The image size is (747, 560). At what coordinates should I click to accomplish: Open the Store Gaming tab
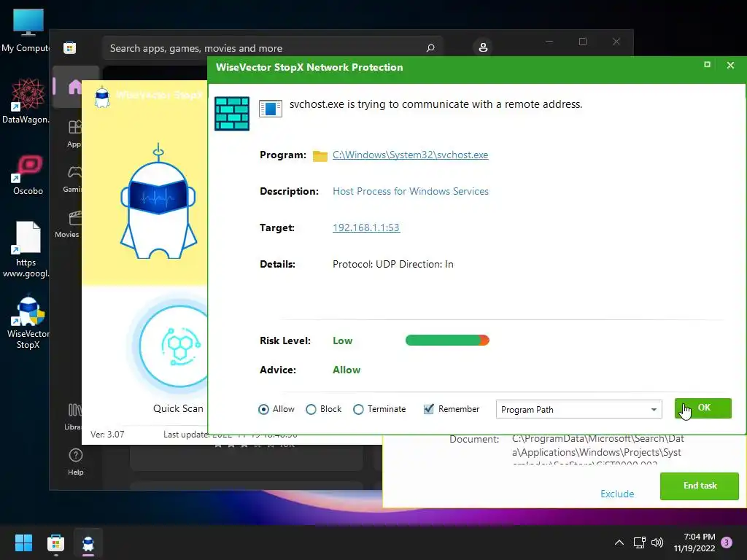point(72,179)
